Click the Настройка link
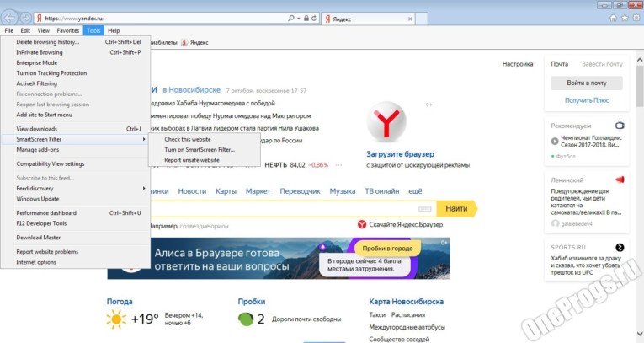This screenshot has width=644, height=343. [x=518, y=64]
